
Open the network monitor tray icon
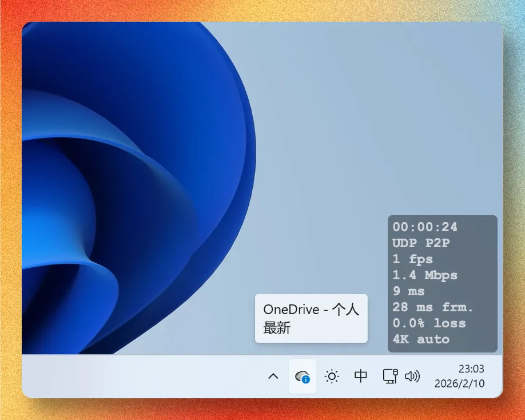click(391, 376)
